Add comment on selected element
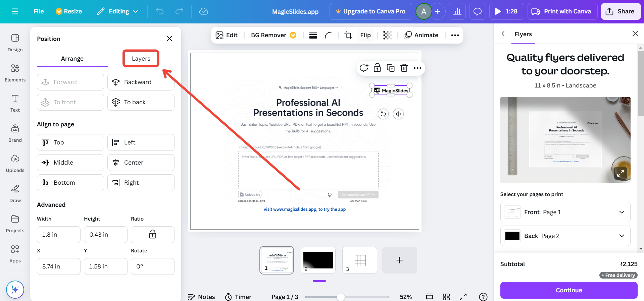Screen dimensions: 644x301 [364, 68]
